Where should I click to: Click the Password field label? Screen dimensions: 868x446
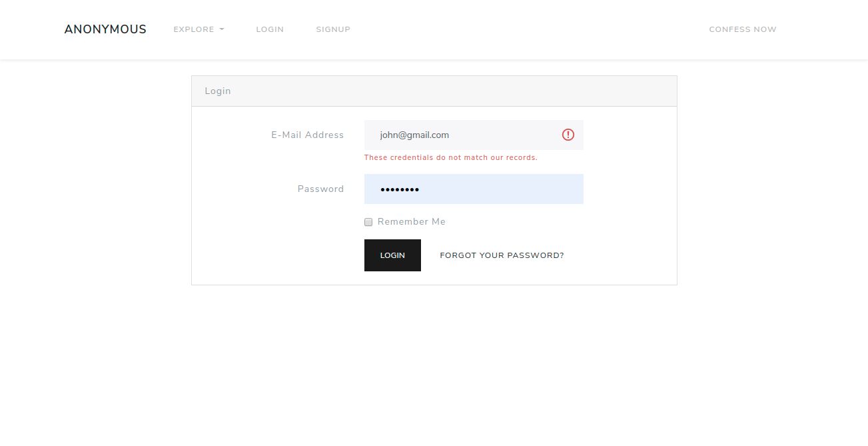(x=320, y=189)
